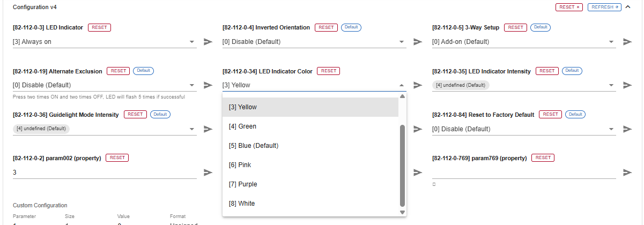Send the LED Indicator Intensity value
Screen dimensions: 644x225
click(627, 85)
